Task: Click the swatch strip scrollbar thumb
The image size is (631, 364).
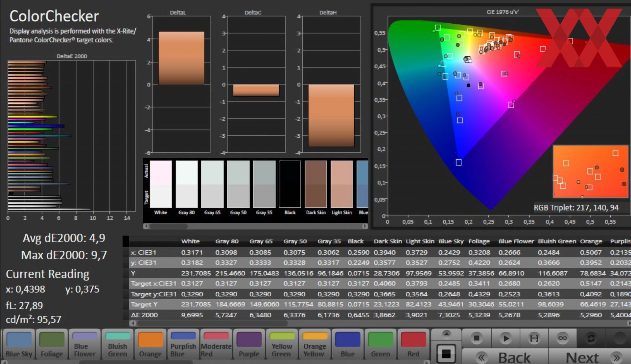Action: click(169, 226)
